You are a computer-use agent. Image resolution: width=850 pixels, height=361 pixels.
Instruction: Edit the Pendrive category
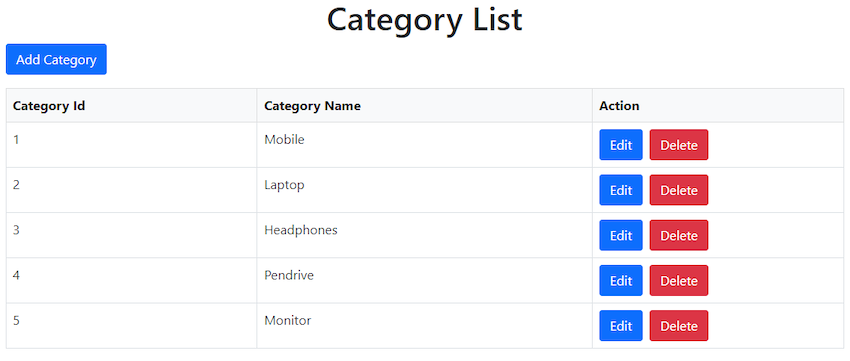coord(621,281)
